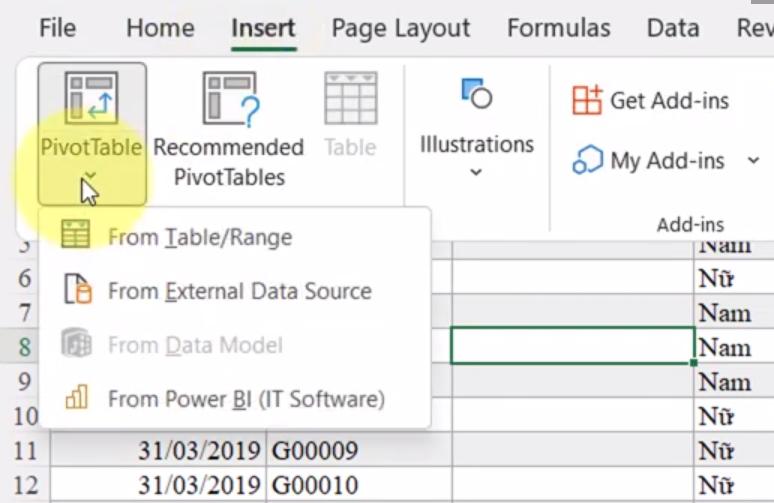Select the row 12 header
This screenshot has width=774, height=503.
[25, 485]
